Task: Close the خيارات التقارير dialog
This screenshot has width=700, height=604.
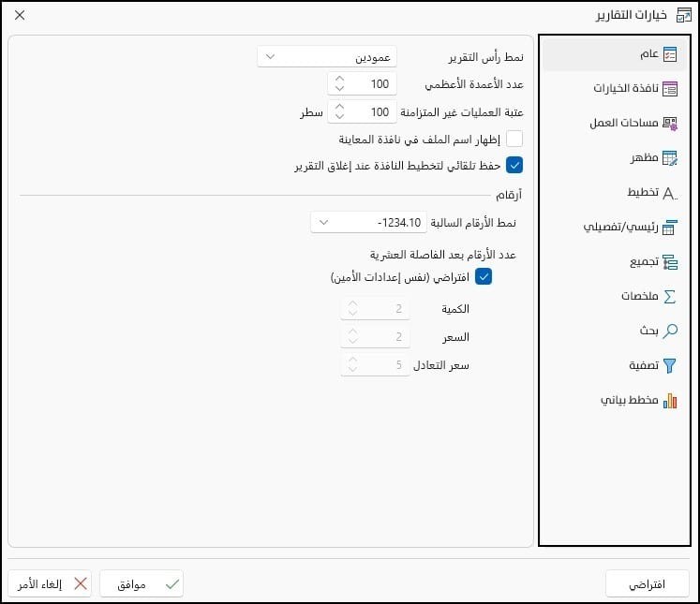Action: point(20,15)
